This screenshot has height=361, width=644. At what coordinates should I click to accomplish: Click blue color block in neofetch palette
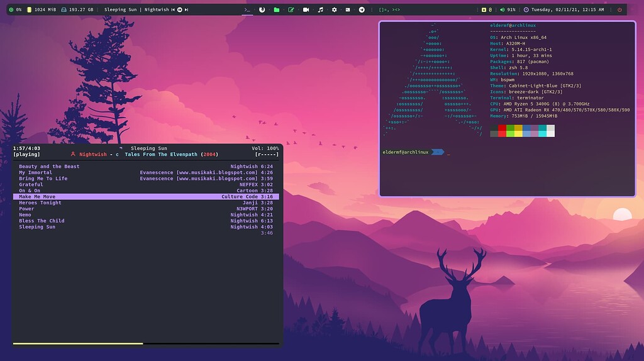point(526,131)
